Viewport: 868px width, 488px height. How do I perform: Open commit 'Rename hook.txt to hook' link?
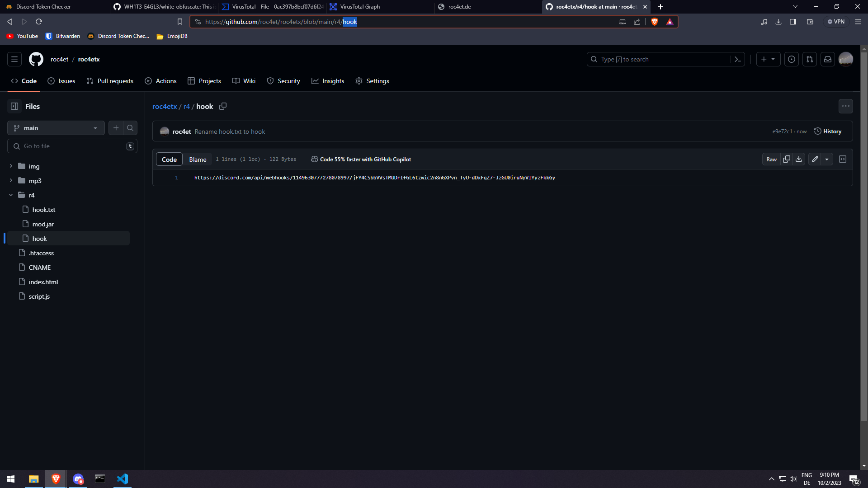point(230,131)
